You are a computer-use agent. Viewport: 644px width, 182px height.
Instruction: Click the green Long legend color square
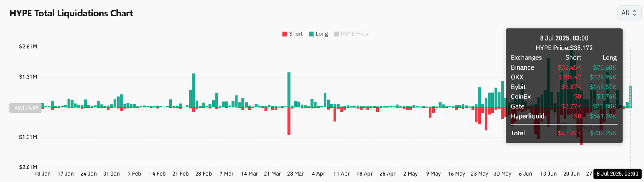point(311,34)
